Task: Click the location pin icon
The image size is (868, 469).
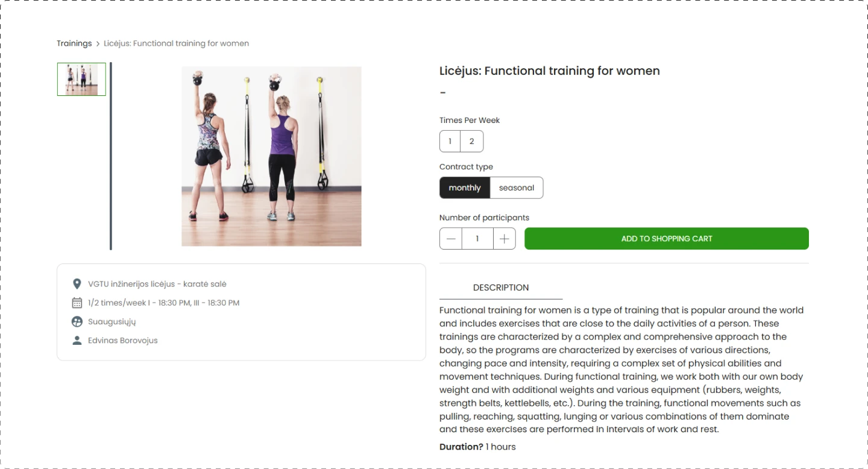Action: pos(77,284)
